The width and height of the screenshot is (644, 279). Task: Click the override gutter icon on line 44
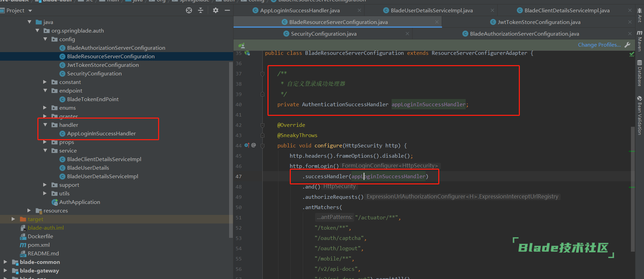point(247,145)
